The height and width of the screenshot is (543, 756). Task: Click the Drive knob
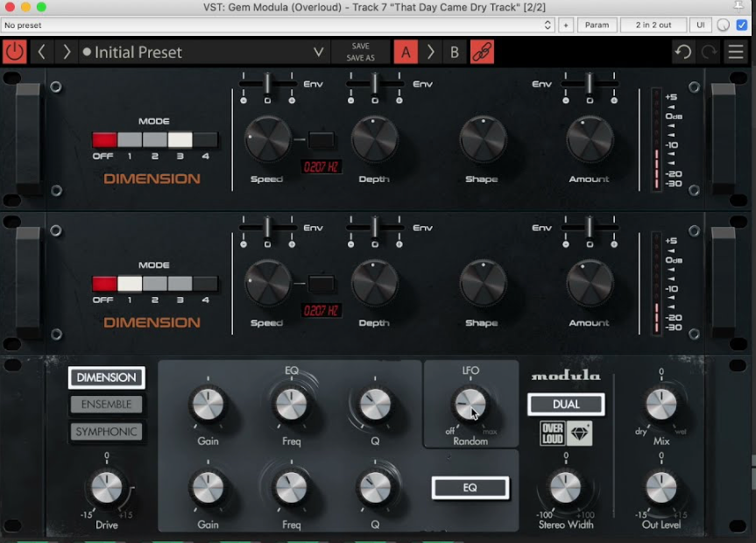pyautogui.click(x=107, y=488)
